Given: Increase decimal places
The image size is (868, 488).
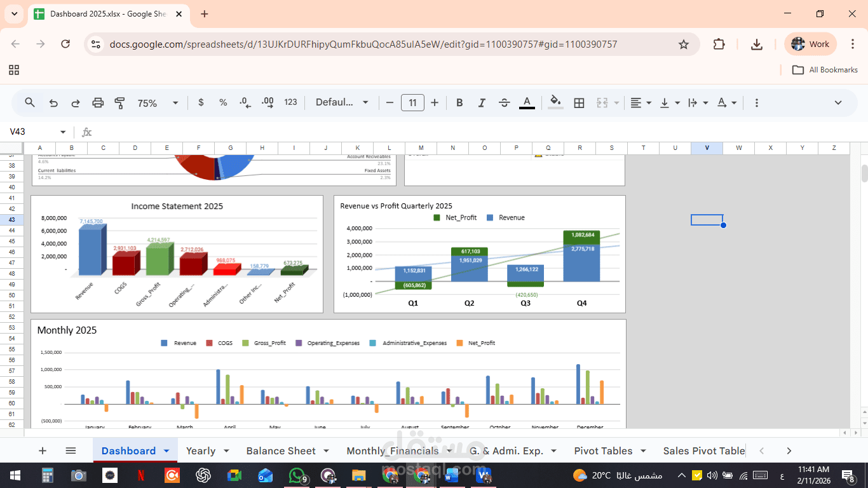Looking at the screenshot, I should coord(268,102).
